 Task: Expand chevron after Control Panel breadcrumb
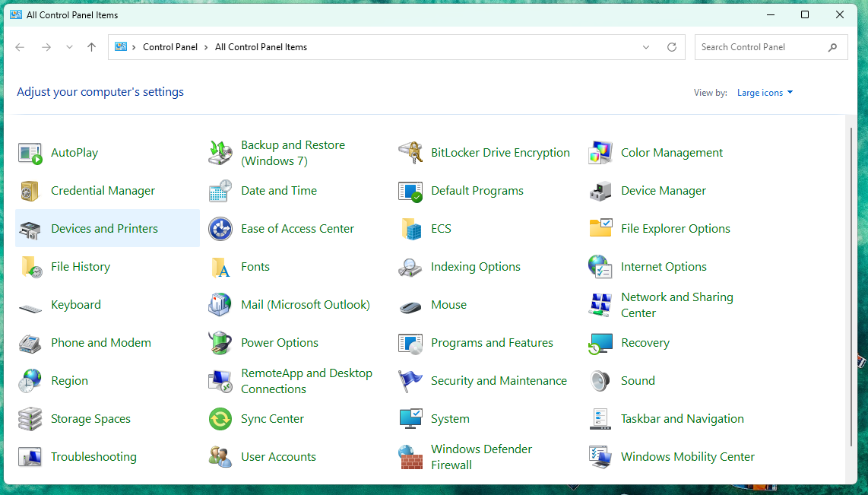click(206, 47)
